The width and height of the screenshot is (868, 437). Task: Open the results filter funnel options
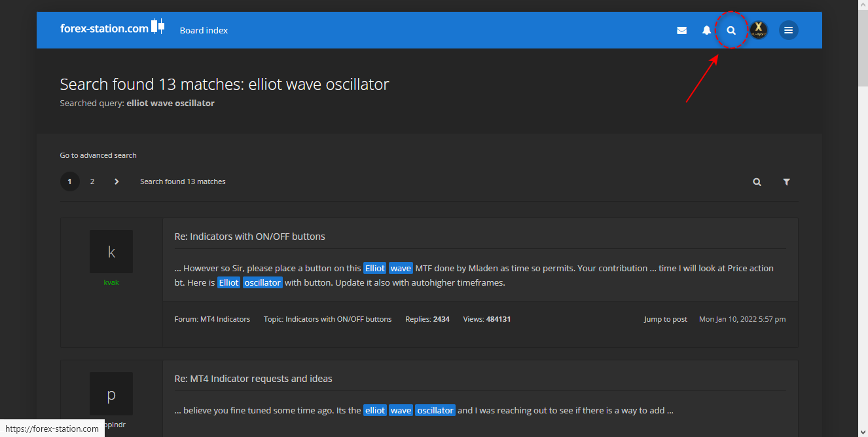click(x=786, y=182)
